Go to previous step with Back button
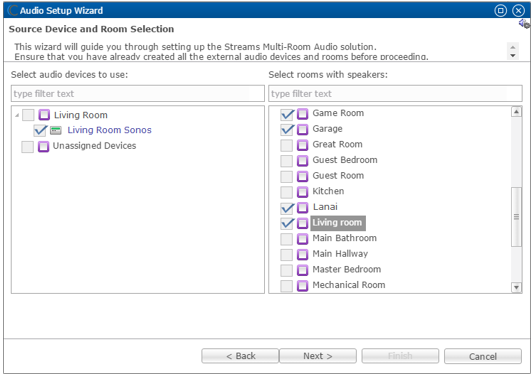 [240, 356]
